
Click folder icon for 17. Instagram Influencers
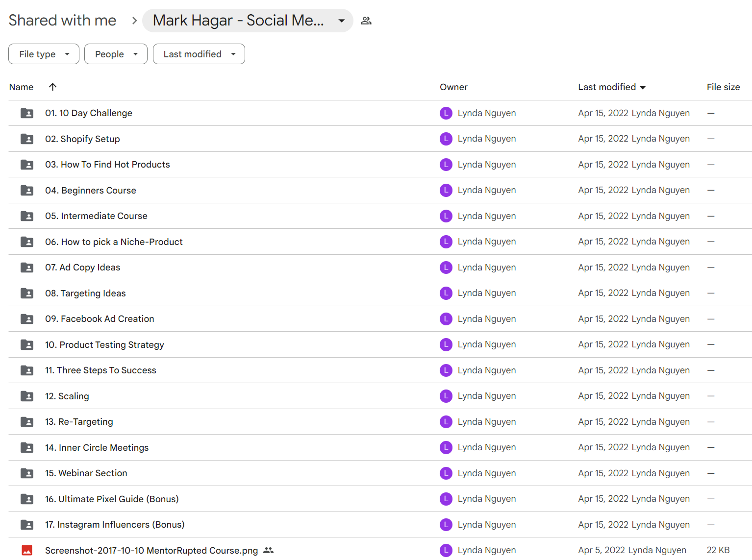pos(27,525)
